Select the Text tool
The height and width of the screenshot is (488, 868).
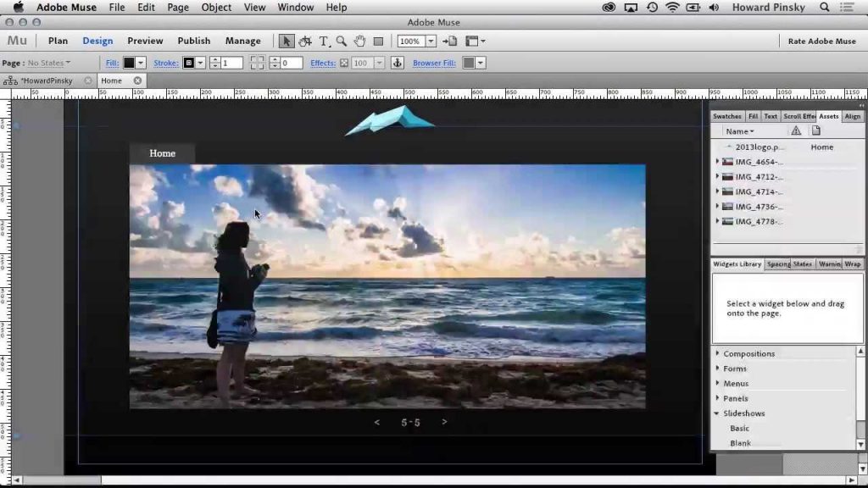(323, 41)
